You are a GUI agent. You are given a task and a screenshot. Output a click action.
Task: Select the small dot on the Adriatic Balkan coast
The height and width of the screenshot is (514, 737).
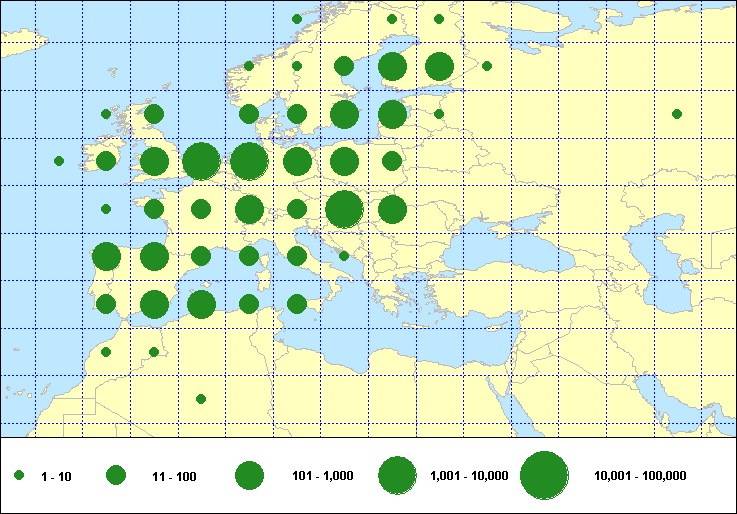pos(344,256)
